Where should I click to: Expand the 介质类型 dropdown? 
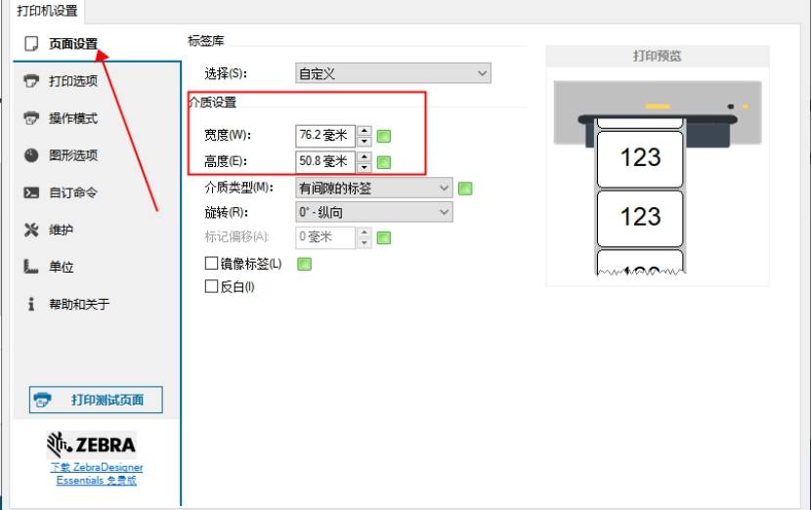pos(374,188)
